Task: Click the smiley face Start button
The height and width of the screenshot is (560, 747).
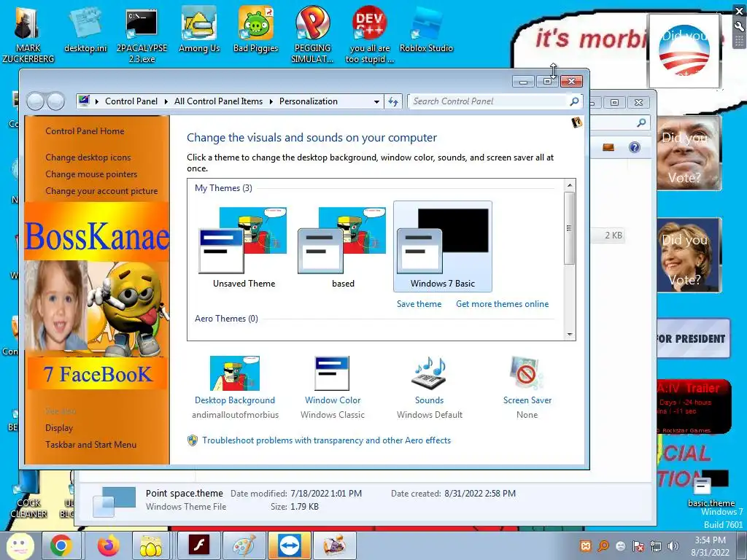Action: tap(20, 545)
